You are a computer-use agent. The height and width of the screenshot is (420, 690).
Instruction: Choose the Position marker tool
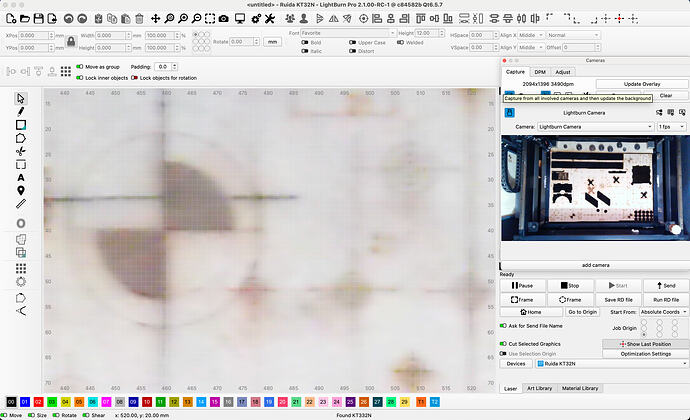coord(21,190)
